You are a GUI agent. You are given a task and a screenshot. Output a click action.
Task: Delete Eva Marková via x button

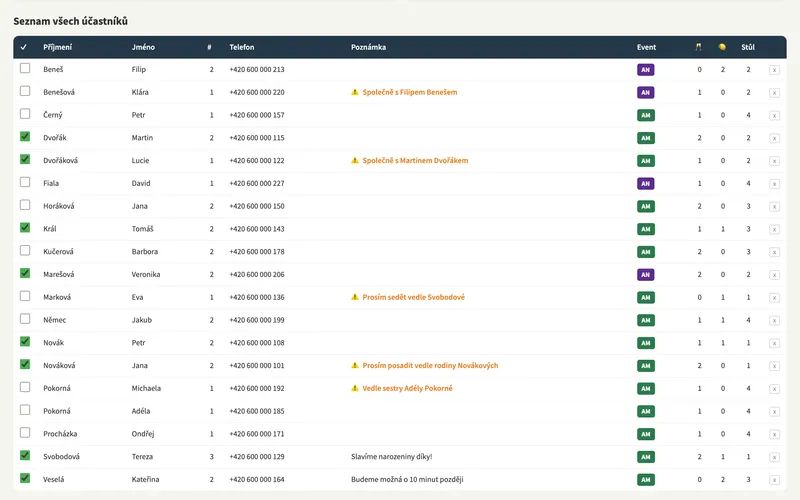(774, 297)
